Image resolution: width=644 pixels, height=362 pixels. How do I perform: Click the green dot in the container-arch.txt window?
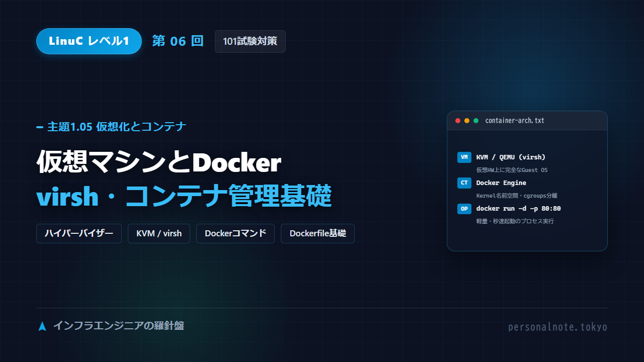click(476, 121)
